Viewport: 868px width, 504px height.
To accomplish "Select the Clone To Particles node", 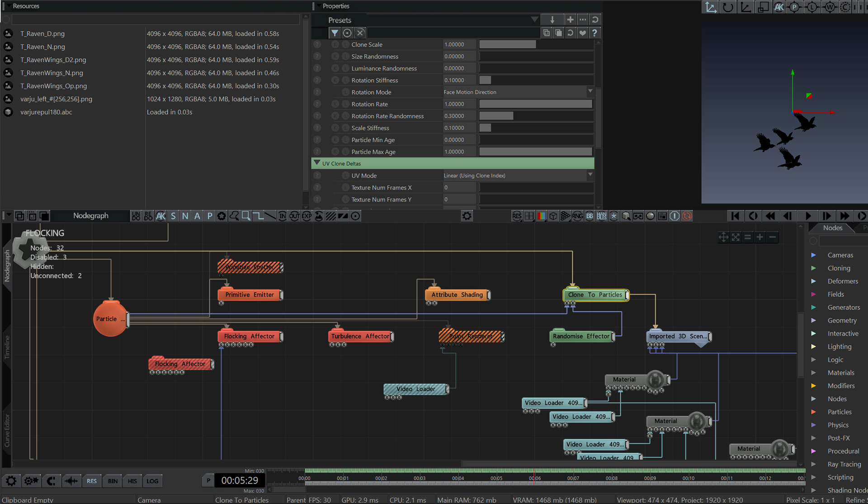I will 596,295.
